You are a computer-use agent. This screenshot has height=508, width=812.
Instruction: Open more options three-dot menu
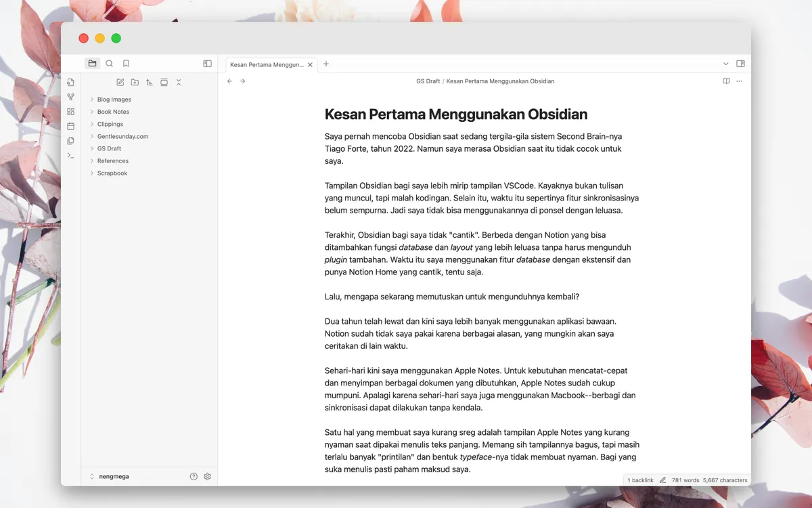[x=740, y=81]
